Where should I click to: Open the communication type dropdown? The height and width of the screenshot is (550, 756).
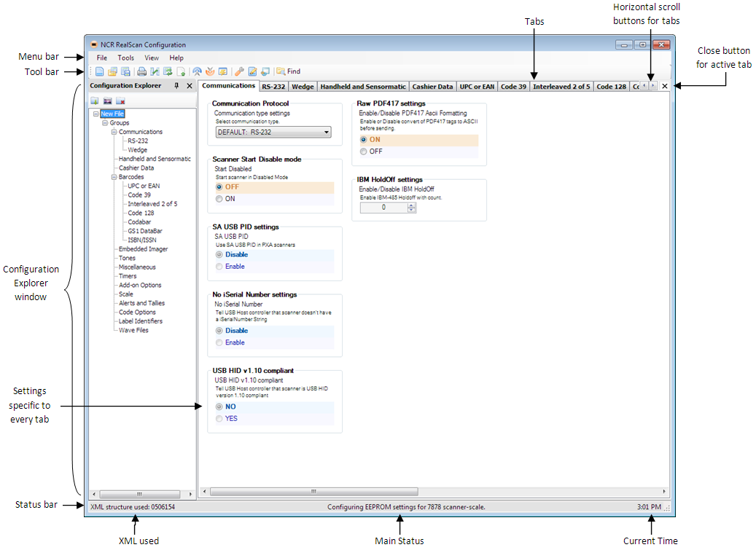point(273,132)
